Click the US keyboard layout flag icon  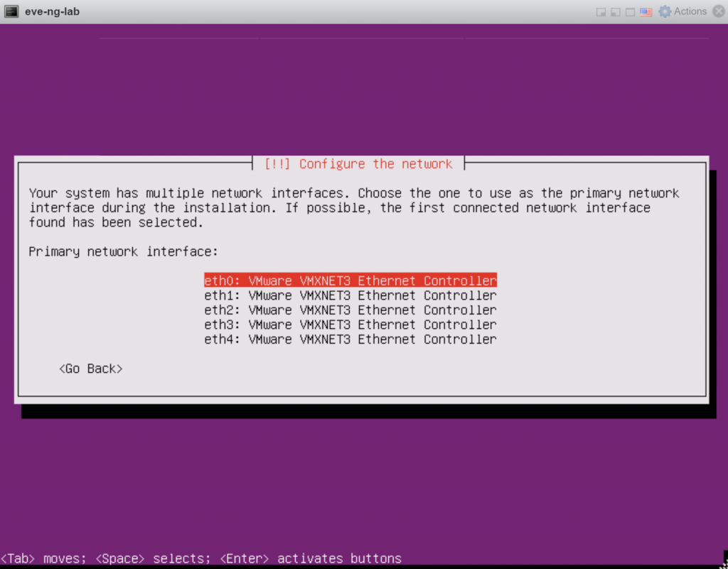[x=646, y=11]
